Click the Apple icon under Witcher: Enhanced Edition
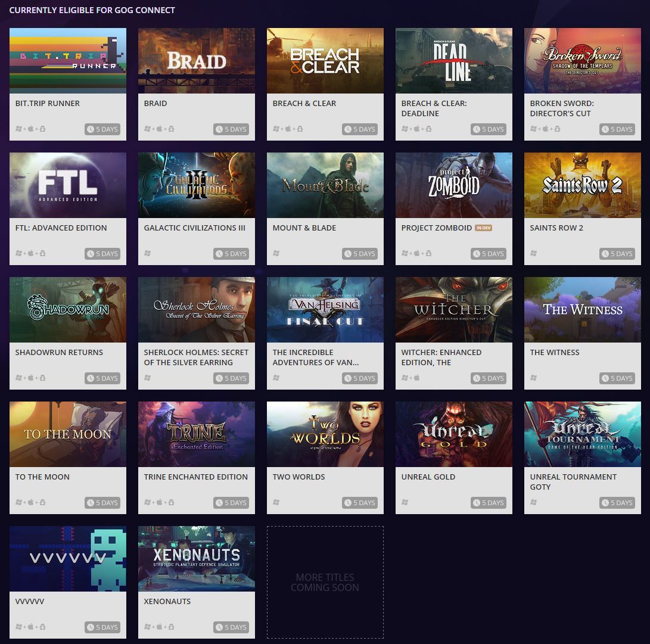 pos(416,378)
